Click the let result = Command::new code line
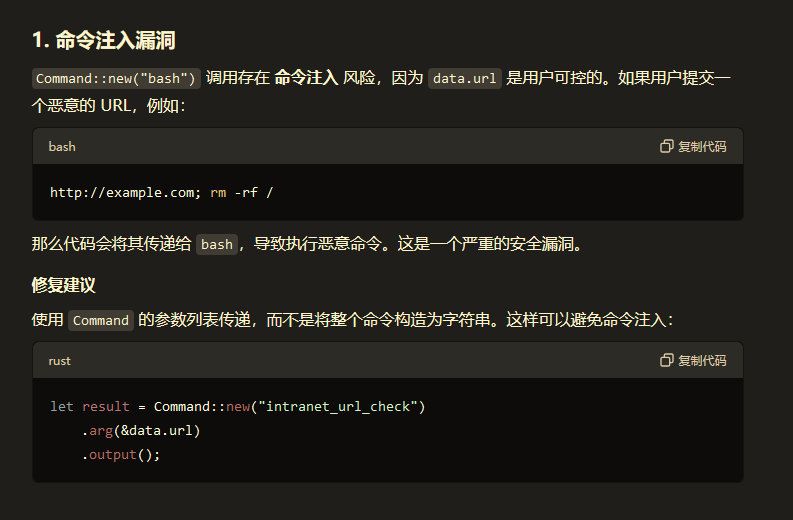 [238, 407]
